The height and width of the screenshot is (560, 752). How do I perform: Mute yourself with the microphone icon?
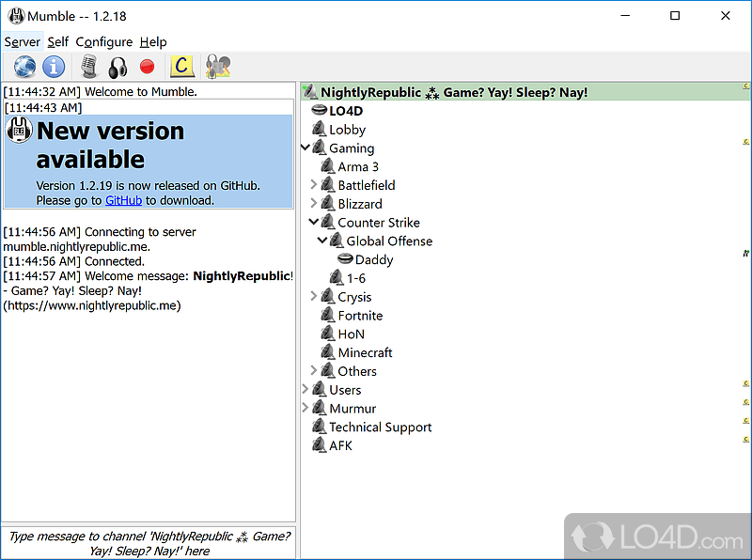89,66
